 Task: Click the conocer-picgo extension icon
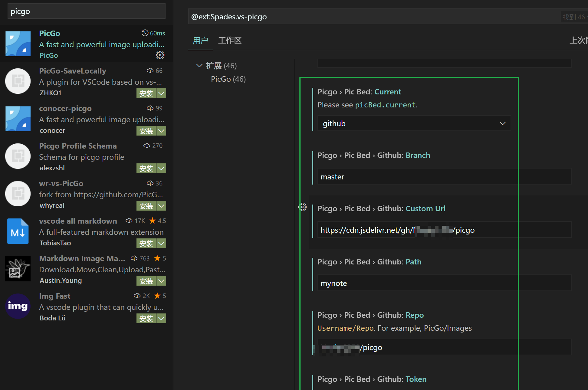(x=18, y=119)
